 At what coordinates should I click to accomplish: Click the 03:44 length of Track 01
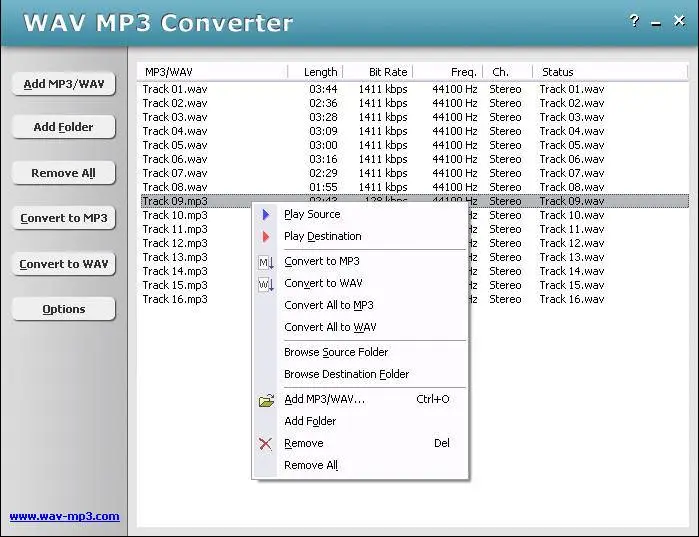tap(323, 89)
